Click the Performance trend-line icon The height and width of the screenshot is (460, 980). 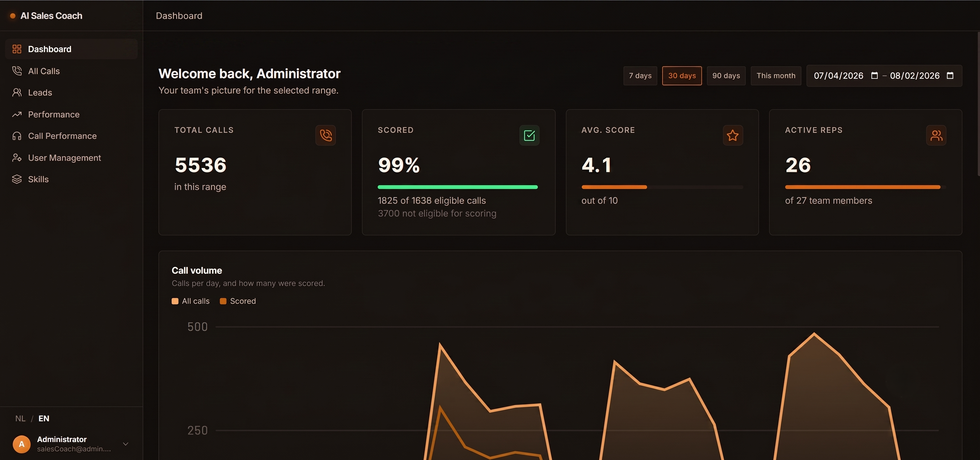17,114
